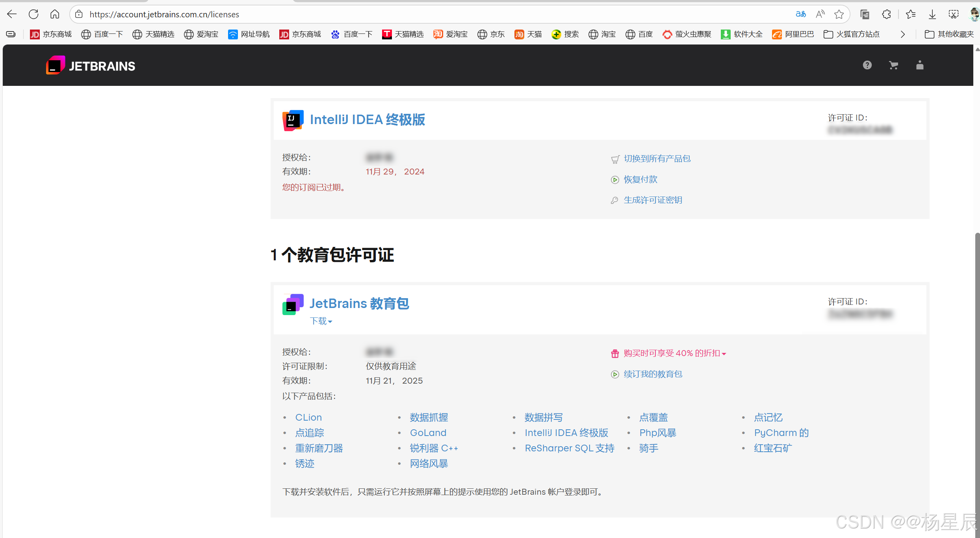980x538 pixels.
Task: Add page to favorites star icon
Action: click(839, 15)
